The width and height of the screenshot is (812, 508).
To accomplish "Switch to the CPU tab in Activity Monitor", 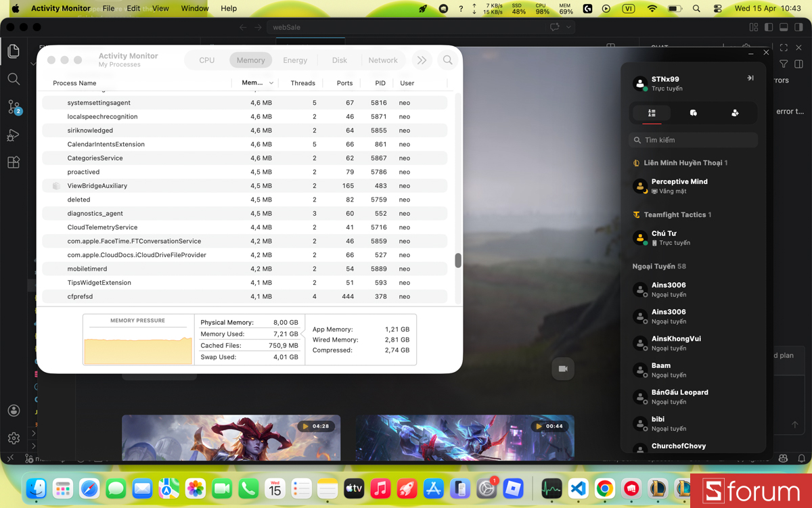I will 206,60.
